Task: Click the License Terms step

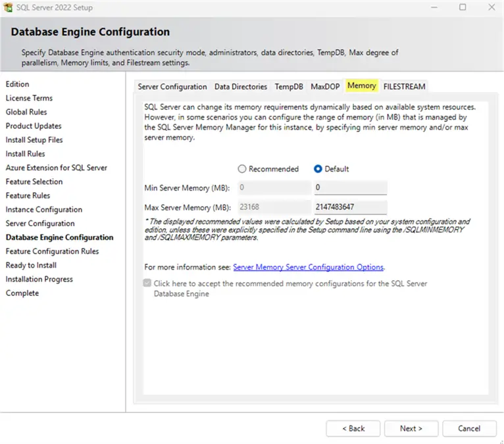Action: (29, 98)
